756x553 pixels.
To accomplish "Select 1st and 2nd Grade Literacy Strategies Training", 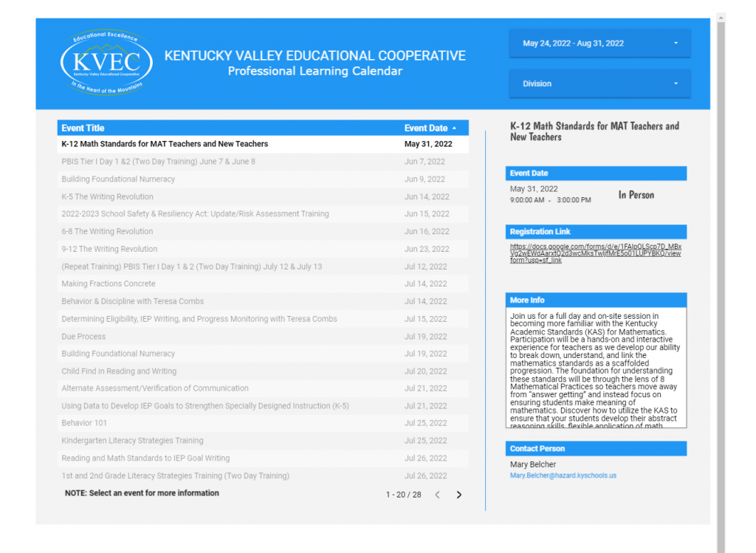I will click(263, 476).
